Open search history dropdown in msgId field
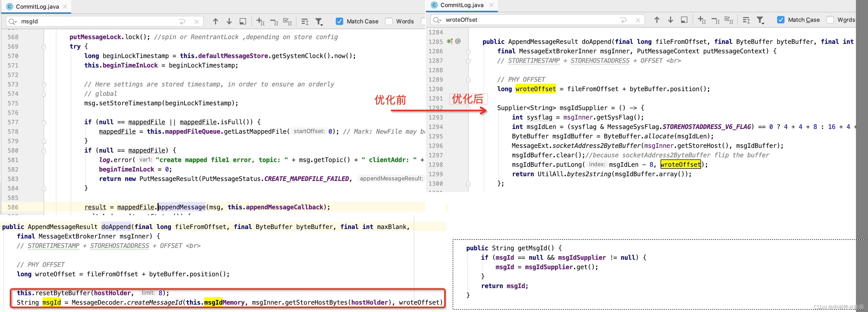The height and width of the screenshot is (312, 868). click(12, 22)
